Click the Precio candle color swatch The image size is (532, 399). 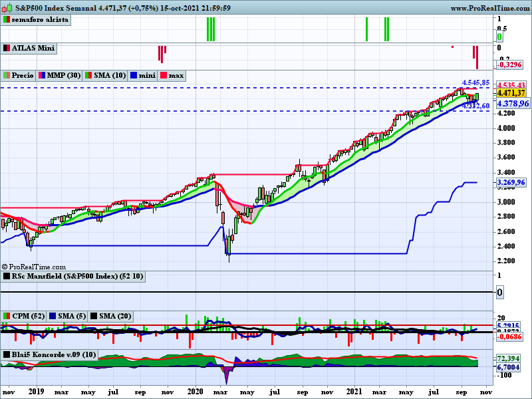pos(7,75)
